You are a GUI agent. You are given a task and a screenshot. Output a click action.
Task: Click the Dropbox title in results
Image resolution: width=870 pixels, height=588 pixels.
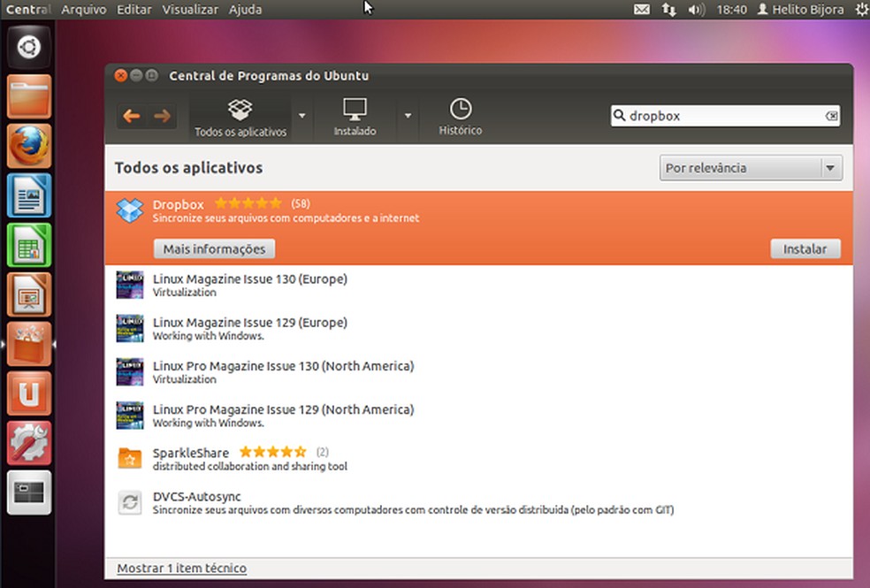coord(178,204)
